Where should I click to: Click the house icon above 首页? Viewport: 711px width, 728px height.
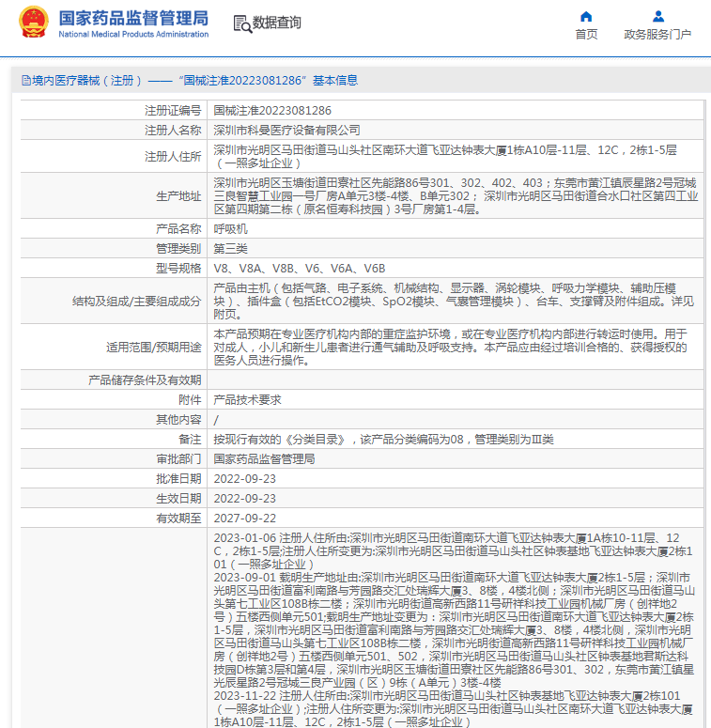(586, 16)
